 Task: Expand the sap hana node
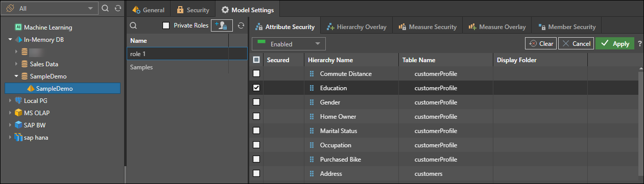tap(11, 138)
